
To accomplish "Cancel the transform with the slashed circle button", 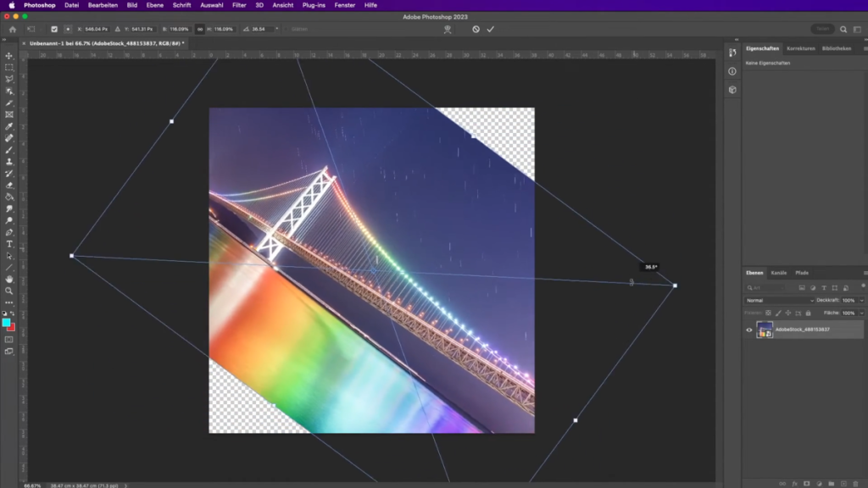I will [476, 28].
